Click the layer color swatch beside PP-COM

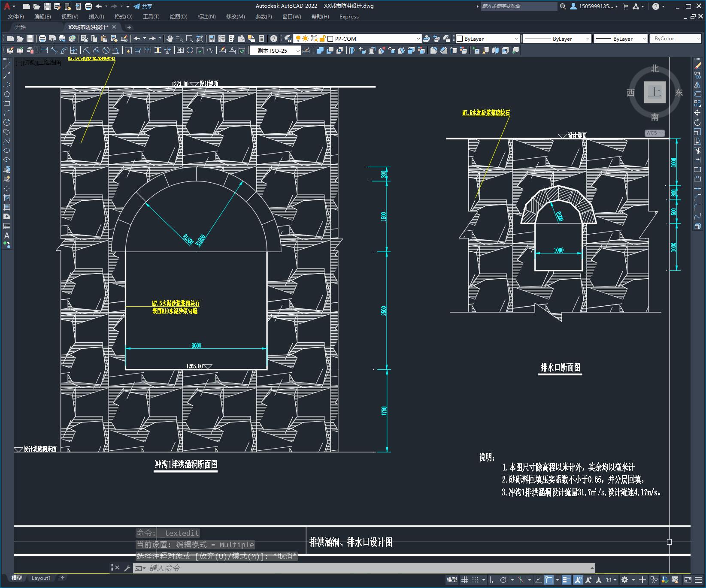[330, 39]
